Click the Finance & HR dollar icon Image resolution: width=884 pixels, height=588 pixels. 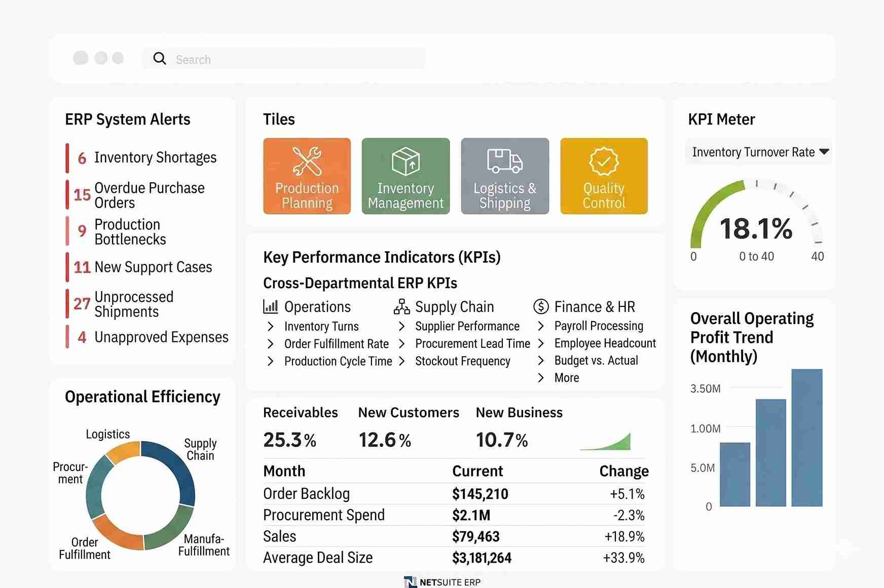coord(541,306)
